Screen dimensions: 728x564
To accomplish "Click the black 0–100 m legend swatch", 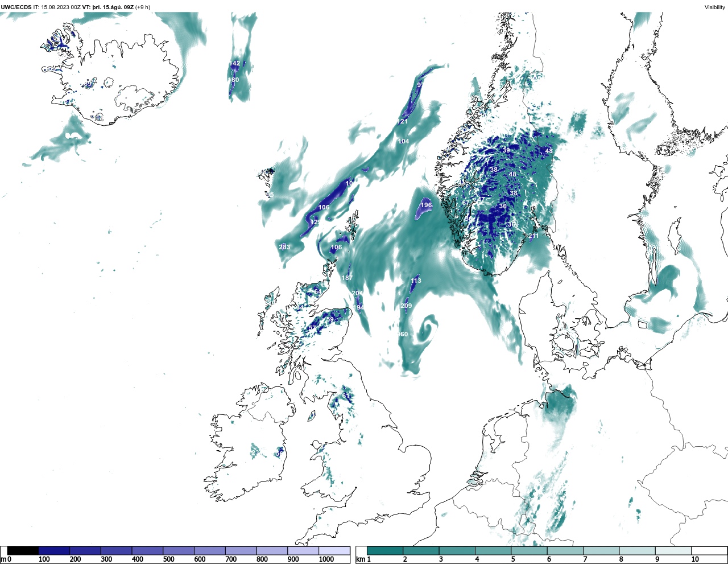I will 23,550.
